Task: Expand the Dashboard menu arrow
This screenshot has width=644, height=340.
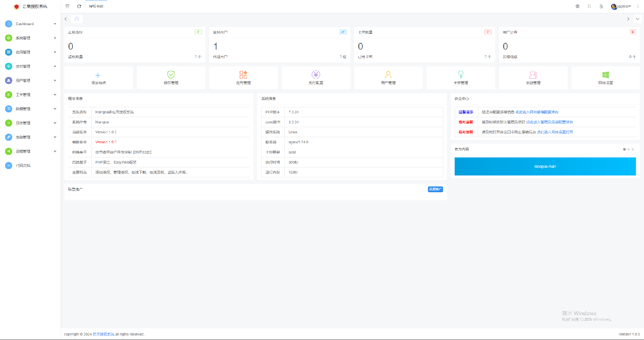Action: point(55,24)
